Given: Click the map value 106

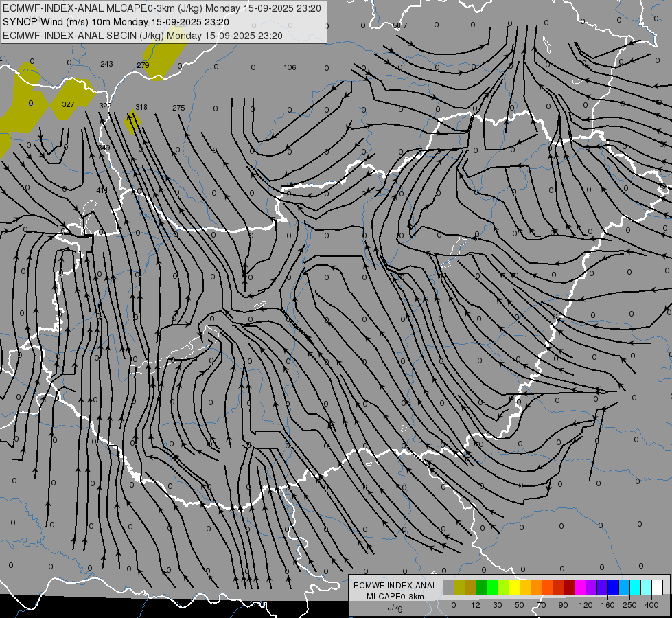Looking at the screenshot, I should pyautogui.click(x=290, y=67).
